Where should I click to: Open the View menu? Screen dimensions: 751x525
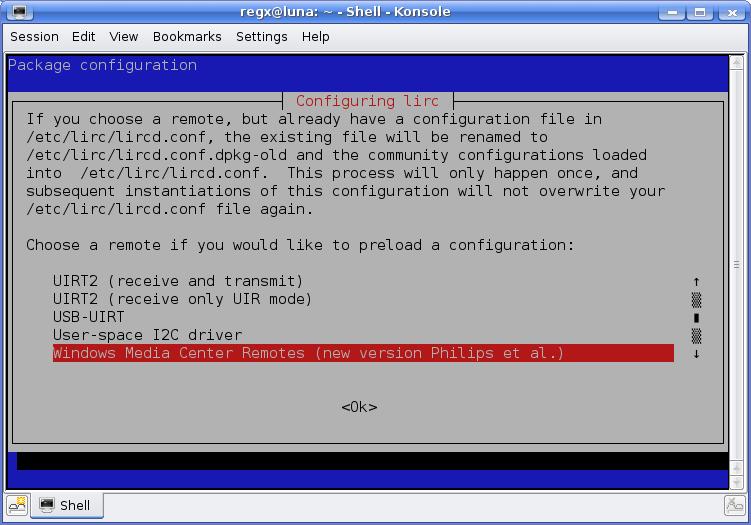click(124, 37)
